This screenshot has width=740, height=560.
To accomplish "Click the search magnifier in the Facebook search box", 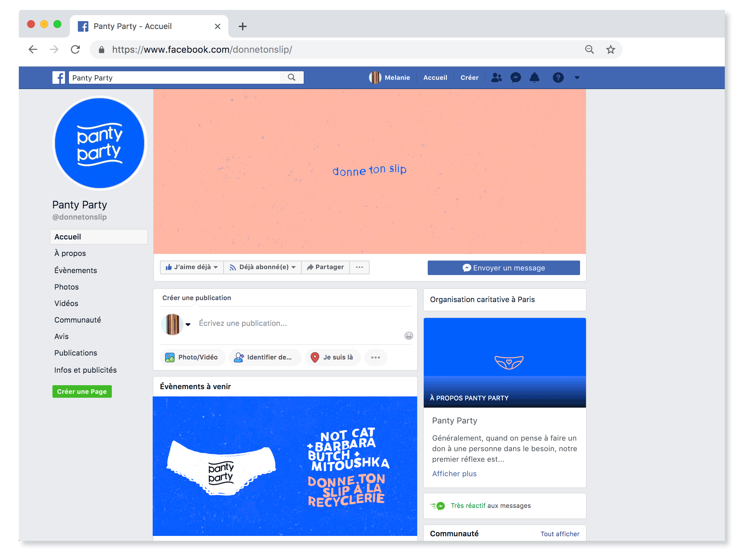I will point(292,78).
